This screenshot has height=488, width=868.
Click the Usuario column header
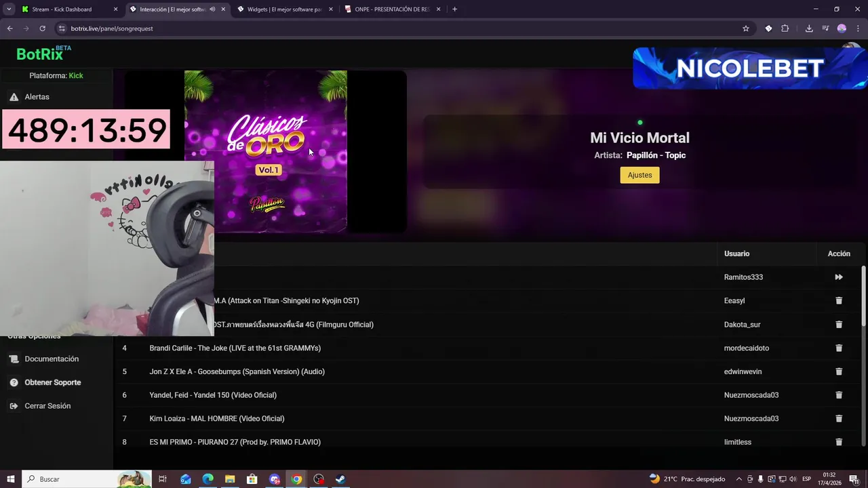point(736,253)
